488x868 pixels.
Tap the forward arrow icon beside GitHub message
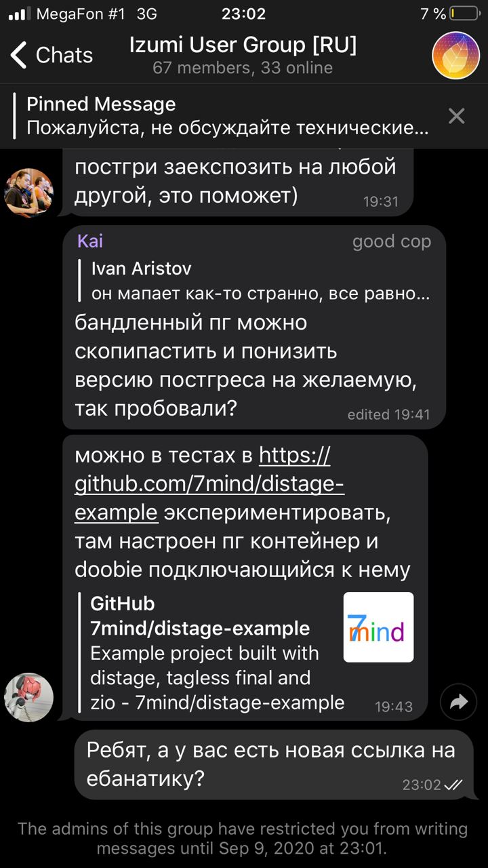458,703
